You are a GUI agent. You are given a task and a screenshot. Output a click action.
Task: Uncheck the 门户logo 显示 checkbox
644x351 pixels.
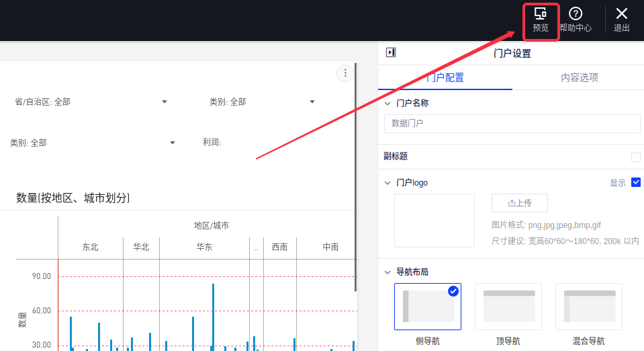coord(636,182)
